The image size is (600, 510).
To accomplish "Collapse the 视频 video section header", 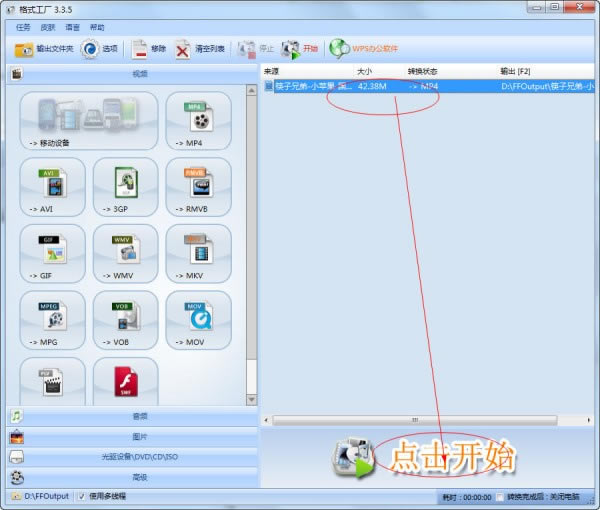I will pos(132,74).
